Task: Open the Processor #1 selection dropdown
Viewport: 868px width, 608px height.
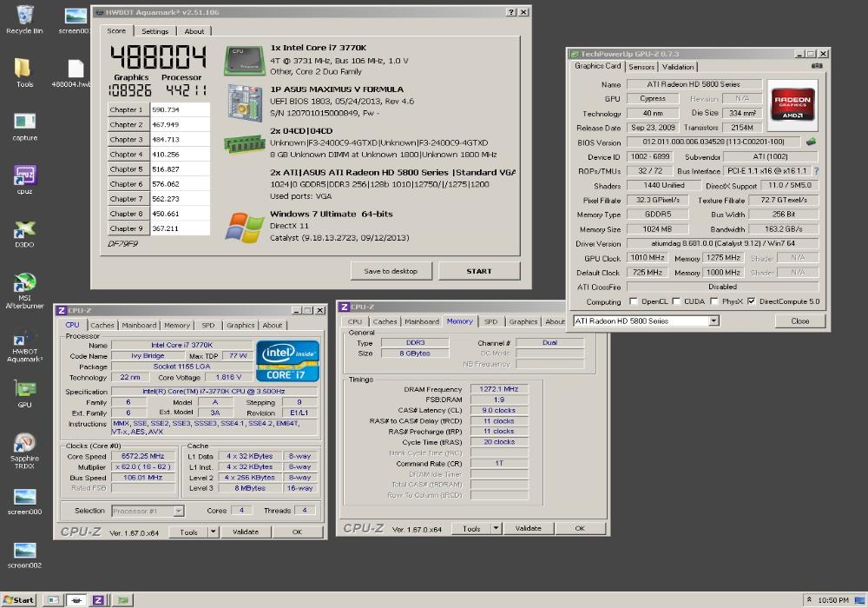Action: 178,511
